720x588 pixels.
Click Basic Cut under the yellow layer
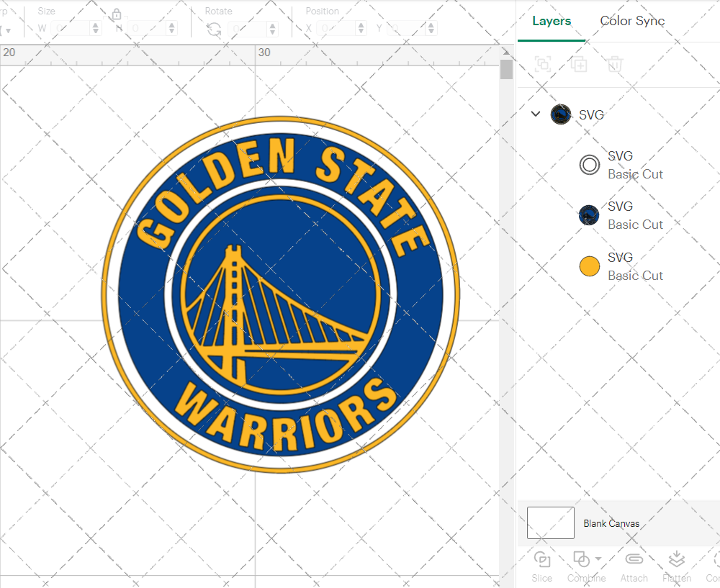[636, 276]
